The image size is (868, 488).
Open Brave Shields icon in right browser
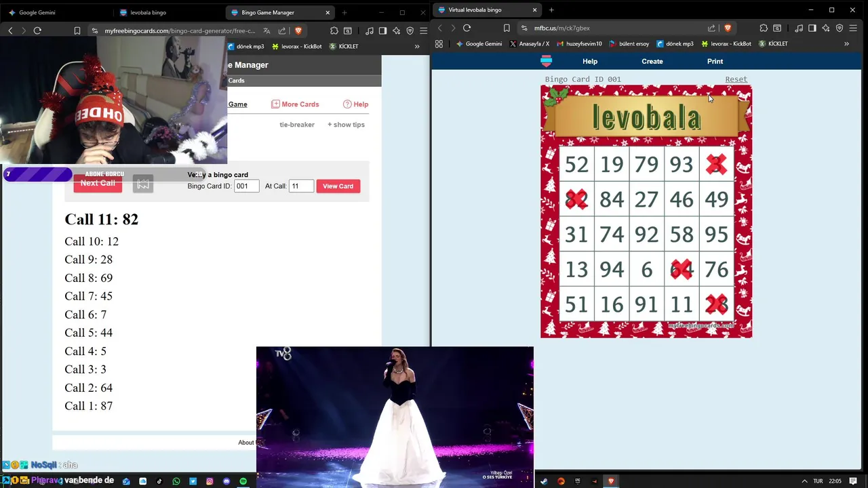pos(728,28)
